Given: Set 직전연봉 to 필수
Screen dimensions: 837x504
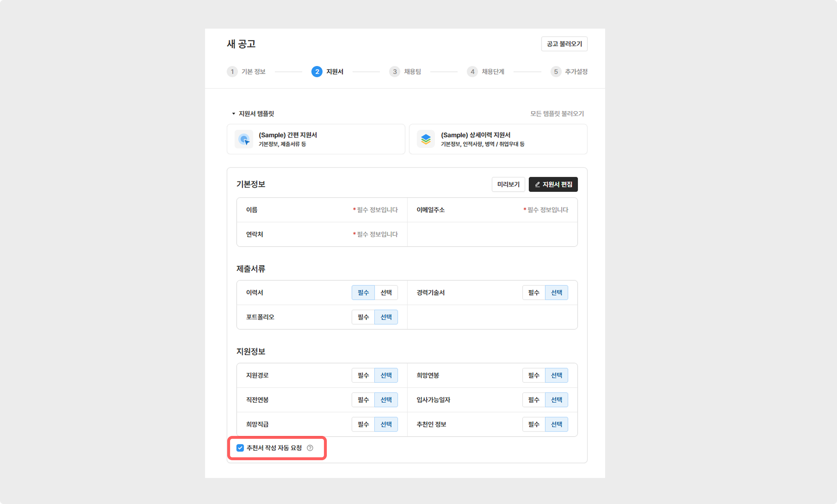Looking at the screenshot, I should [x=363, y=400].
